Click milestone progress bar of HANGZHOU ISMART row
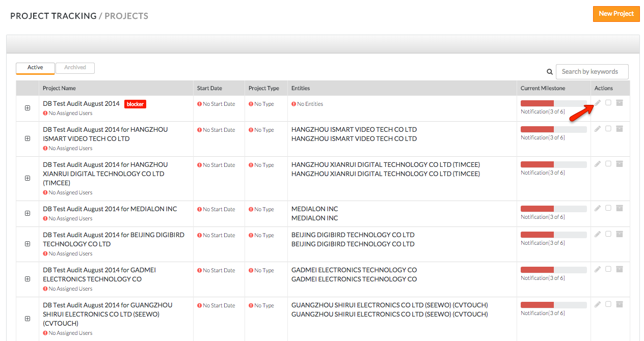 (x=553, y=130)
